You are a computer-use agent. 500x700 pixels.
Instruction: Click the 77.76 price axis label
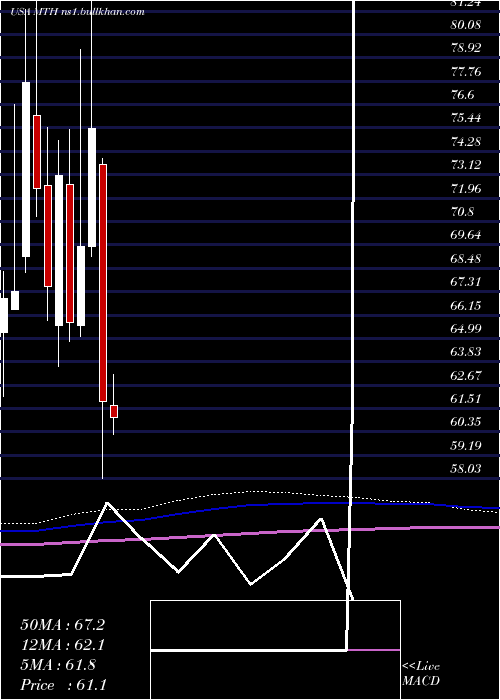pyautogui.click(x=466, y=71)
